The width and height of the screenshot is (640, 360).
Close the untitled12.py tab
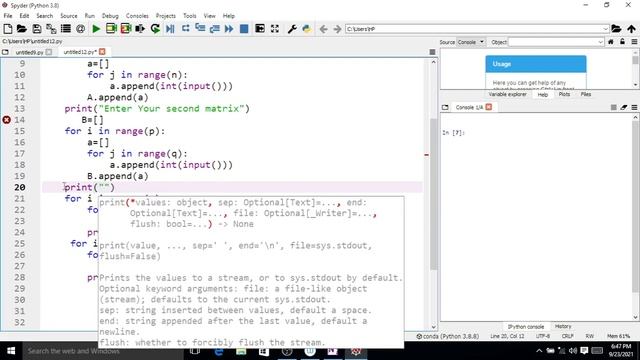click(102, 52)
